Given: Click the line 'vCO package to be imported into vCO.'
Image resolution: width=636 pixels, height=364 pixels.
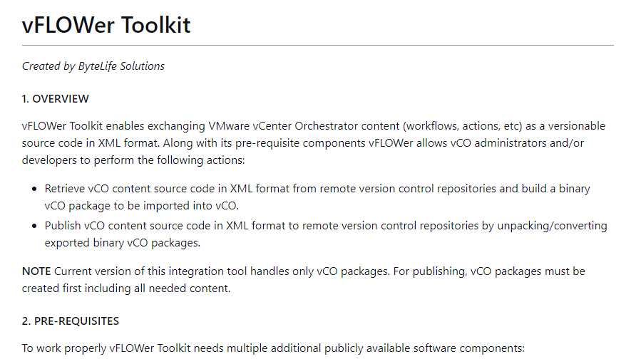Looking at the screenshot, I should tap(141, 205).
